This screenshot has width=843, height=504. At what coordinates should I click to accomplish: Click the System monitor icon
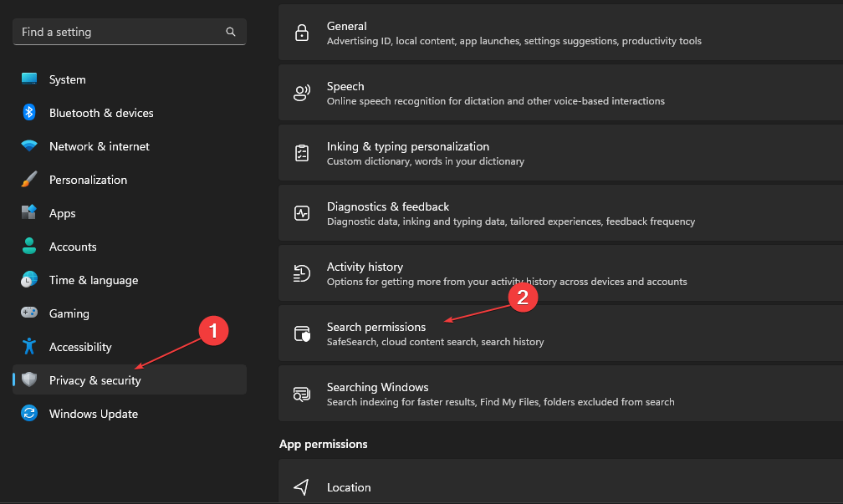coord(29,79)
